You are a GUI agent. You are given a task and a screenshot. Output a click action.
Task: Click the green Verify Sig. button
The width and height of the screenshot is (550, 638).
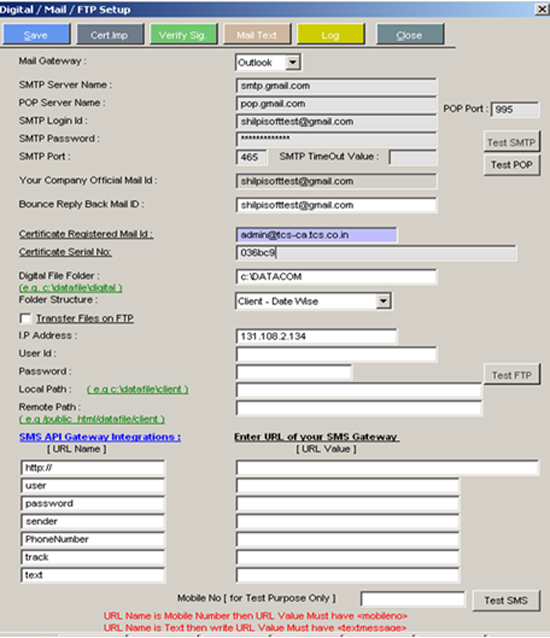pos(183,35)
